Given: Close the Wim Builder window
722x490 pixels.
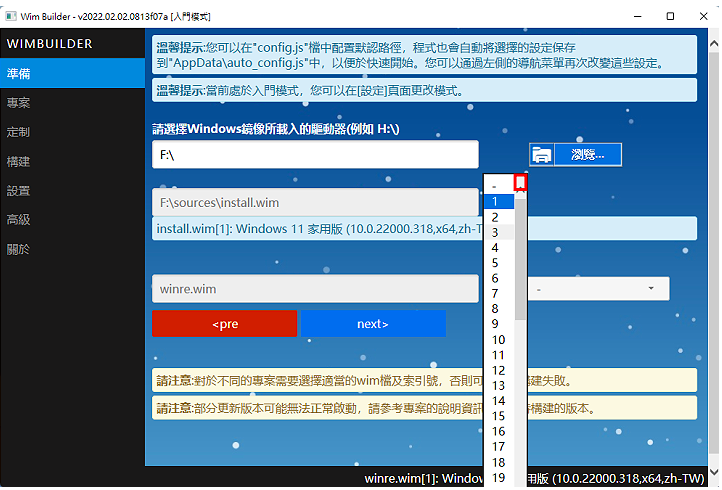Looking at the screenshot, I should [x=704, y=16].
